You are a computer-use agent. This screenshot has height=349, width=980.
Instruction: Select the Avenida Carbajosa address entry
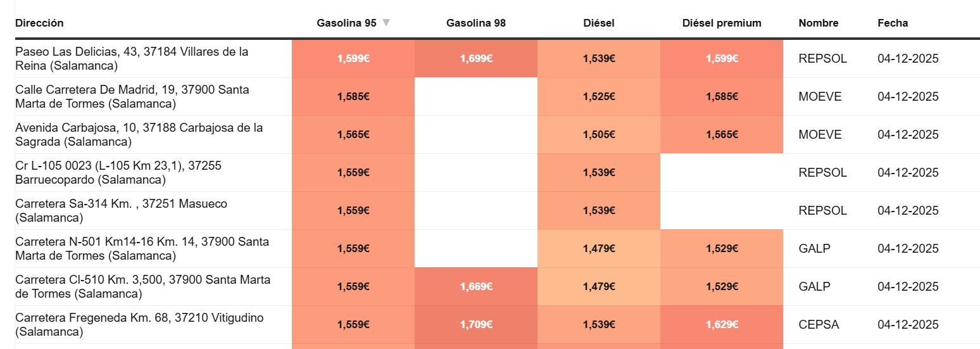tap(139, 134)
